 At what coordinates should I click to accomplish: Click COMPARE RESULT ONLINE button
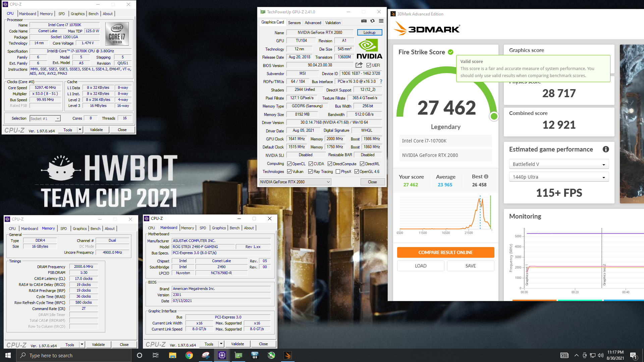tap(445, 252)
